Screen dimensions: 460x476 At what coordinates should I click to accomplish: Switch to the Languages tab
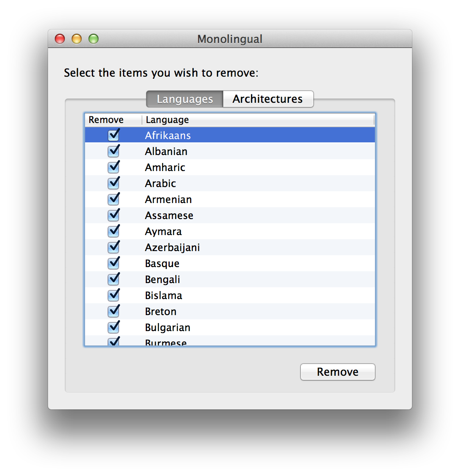click(185, 99)
